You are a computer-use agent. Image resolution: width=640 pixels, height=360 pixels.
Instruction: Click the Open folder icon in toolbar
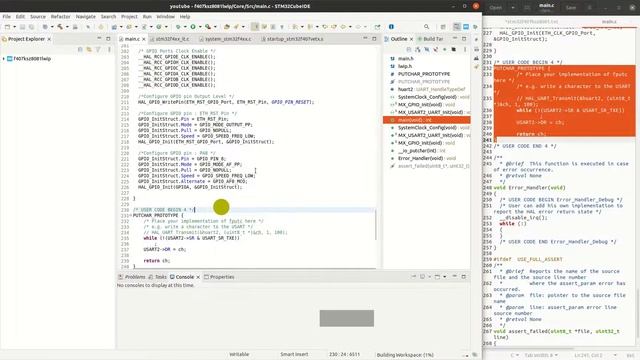(x=227, y=27)
